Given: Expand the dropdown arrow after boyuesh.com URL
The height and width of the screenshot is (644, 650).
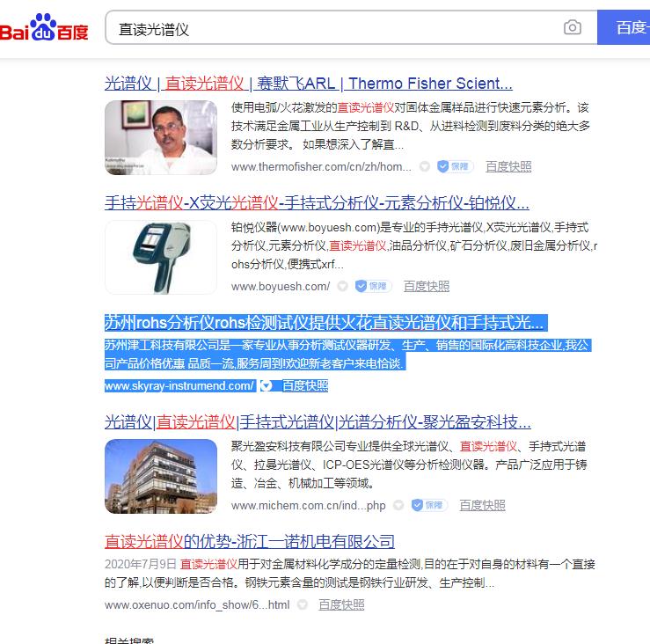Looking at the screenshot, I should (x=342, y=286).
